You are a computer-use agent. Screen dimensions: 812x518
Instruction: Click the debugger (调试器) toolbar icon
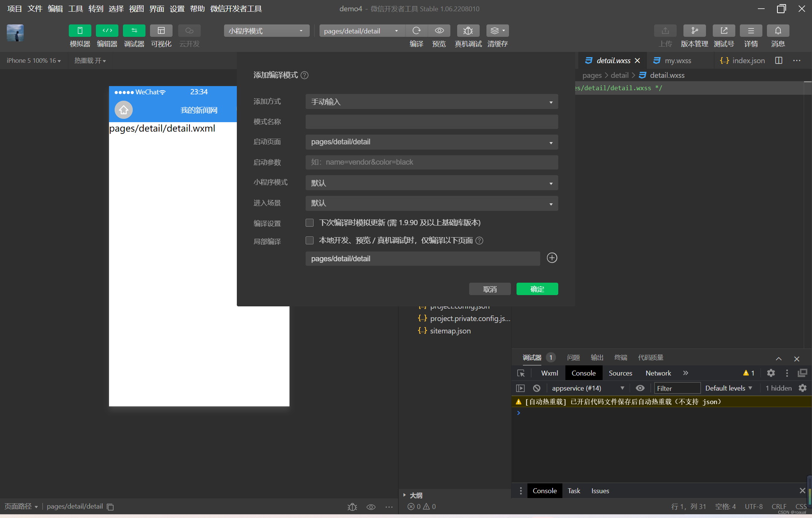(134, 31)
